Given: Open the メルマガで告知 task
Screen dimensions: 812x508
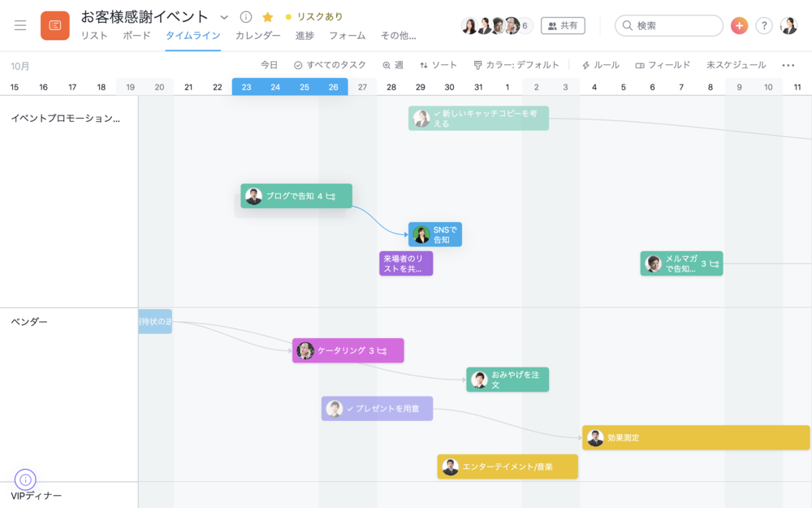Looking at the screenshot, I should [681, 263].
